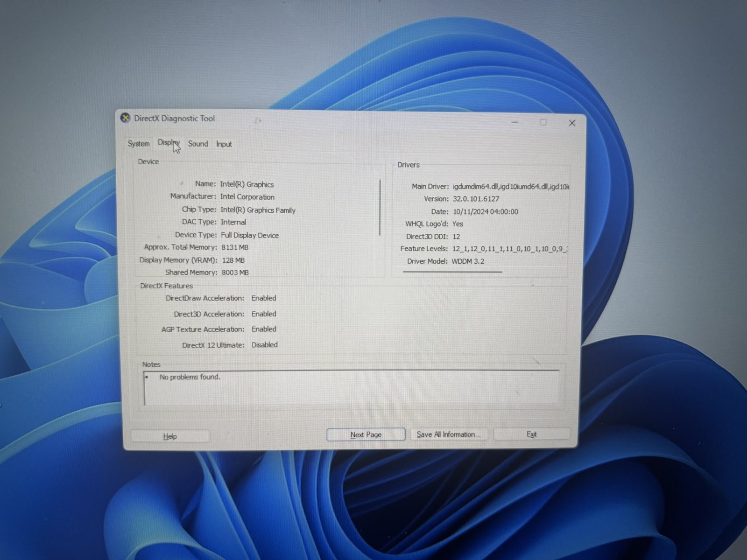The width and height of the screenshot is (747, 560).
Task: Switch to the System tab
Action: [139, 144]
